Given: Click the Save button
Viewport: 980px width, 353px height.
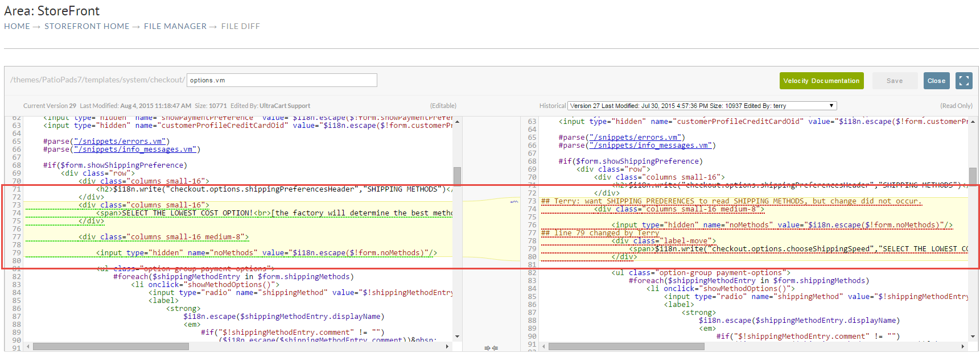Looking at the screenshot, I should pyautogui.click(x=895, y=81).
